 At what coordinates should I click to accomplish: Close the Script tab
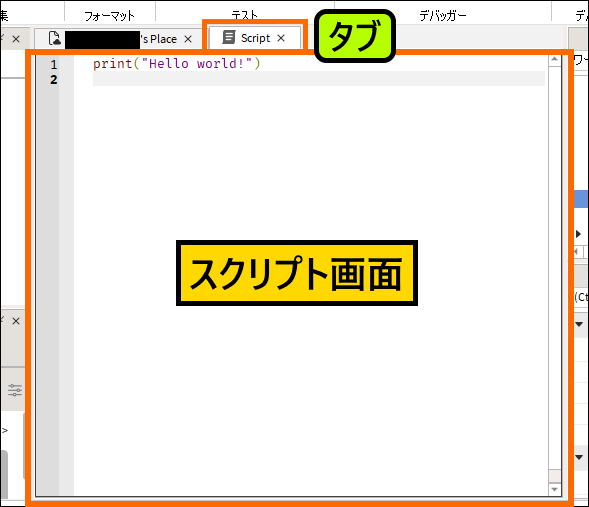pos(281,38)
